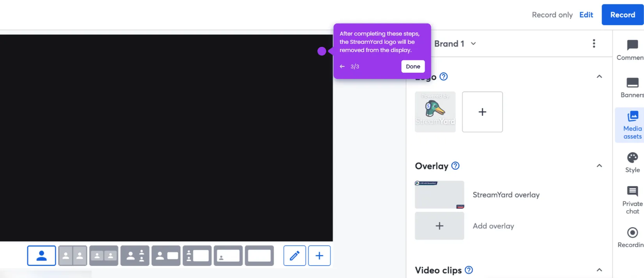The width and height of the screenshot is (644, 278).
Task: Click the blue Record button
Action: [x=623, y=15]
